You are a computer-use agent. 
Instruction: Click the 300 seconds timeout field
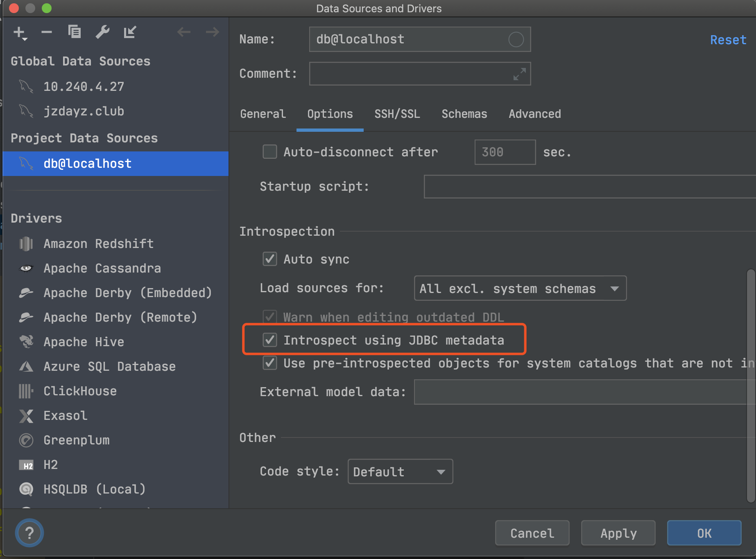(x=505, y=152)
